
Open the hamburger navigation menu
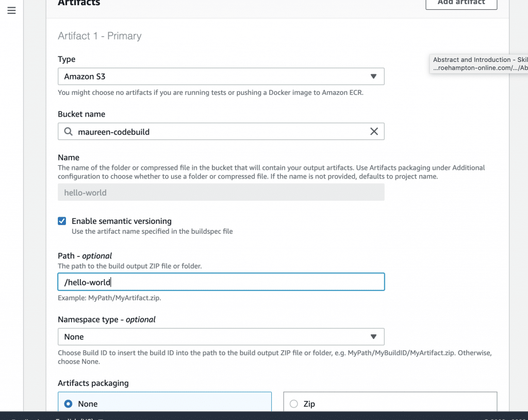click(x=11, y=10)
